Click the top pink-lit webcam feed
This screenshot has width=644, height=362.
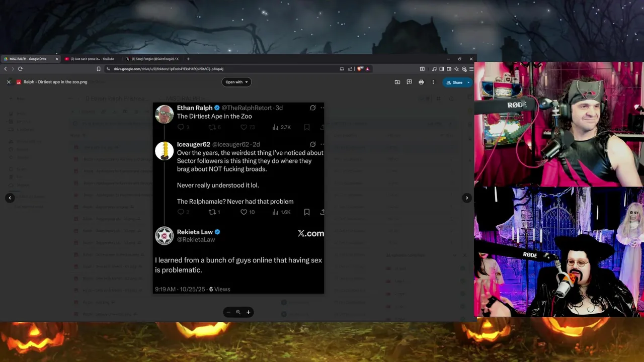click(559, 124)
